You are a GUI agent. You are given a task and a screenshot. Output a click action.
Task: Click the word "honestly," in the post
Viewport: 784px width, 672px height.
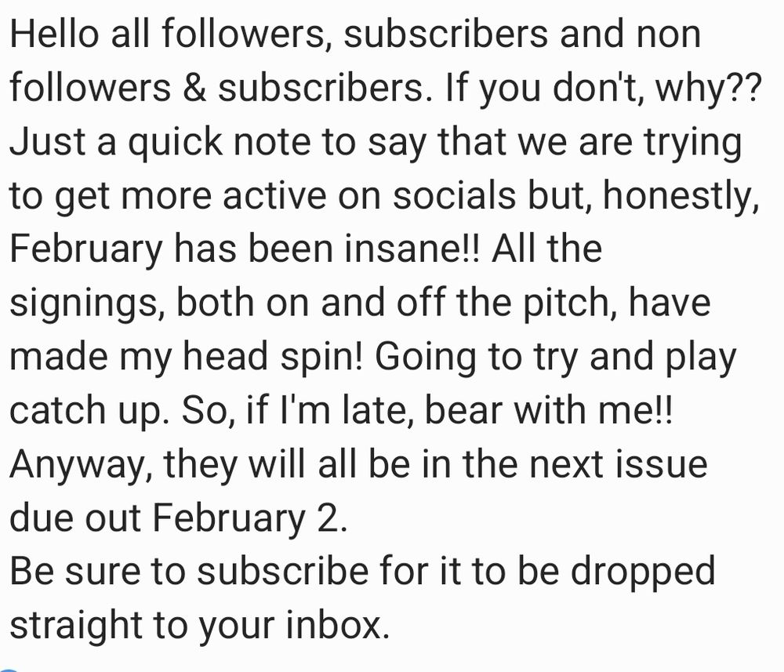click(x=681, y=197)
